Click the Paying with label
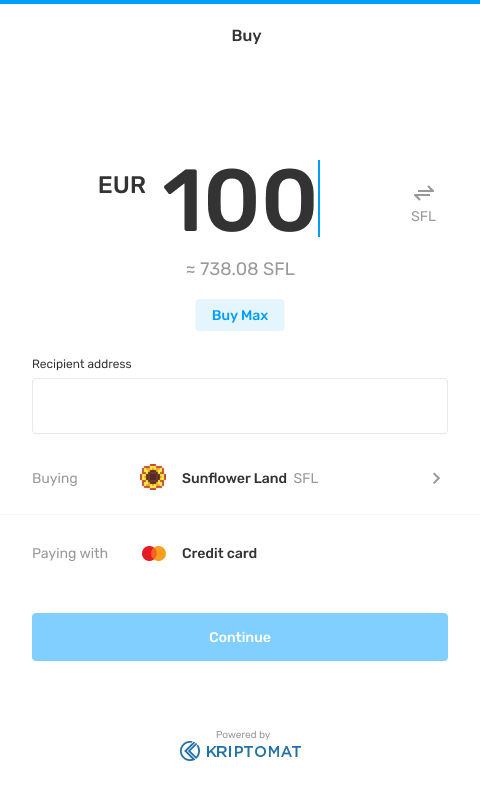This screenshot has height=793, width=480. click(70, 553)
